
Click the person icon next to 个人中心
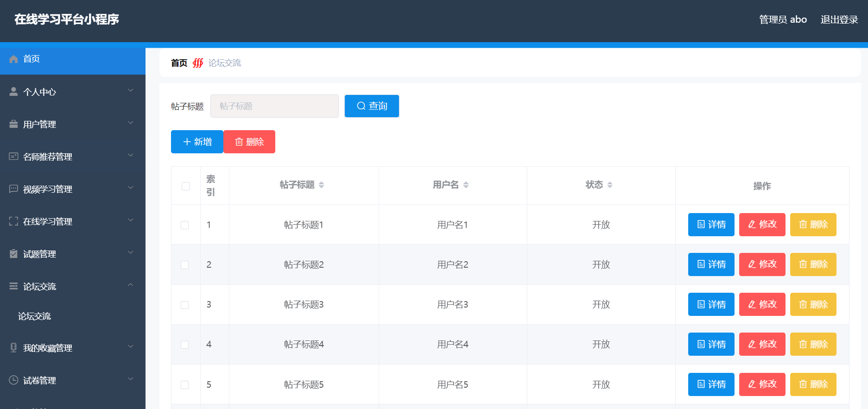coord(13,92)
